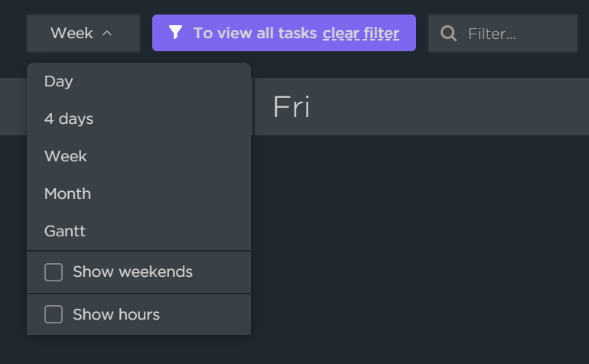Enable the Show weekends checkbox
589x364 pixels.
(54, 272)
